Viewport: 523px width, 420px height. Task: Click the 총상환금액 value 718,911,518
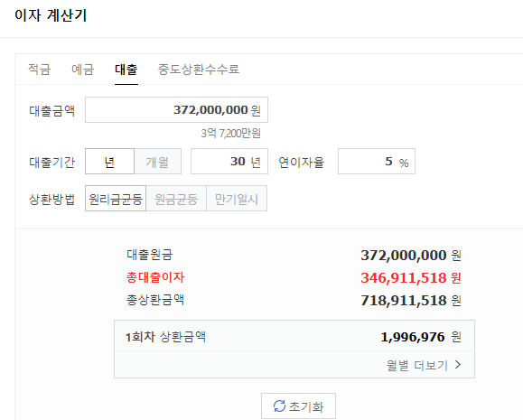click(x=404, y=301)
